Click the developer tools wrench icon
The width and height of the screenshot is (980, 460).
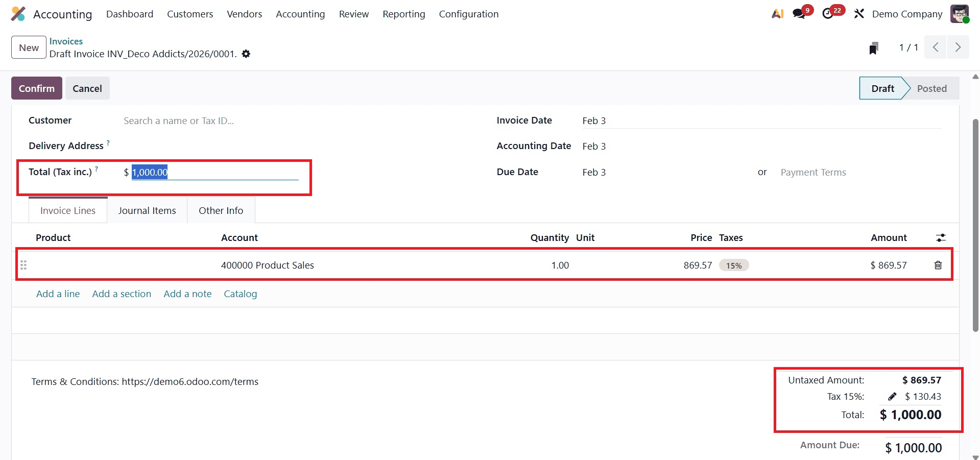point(858,14)
